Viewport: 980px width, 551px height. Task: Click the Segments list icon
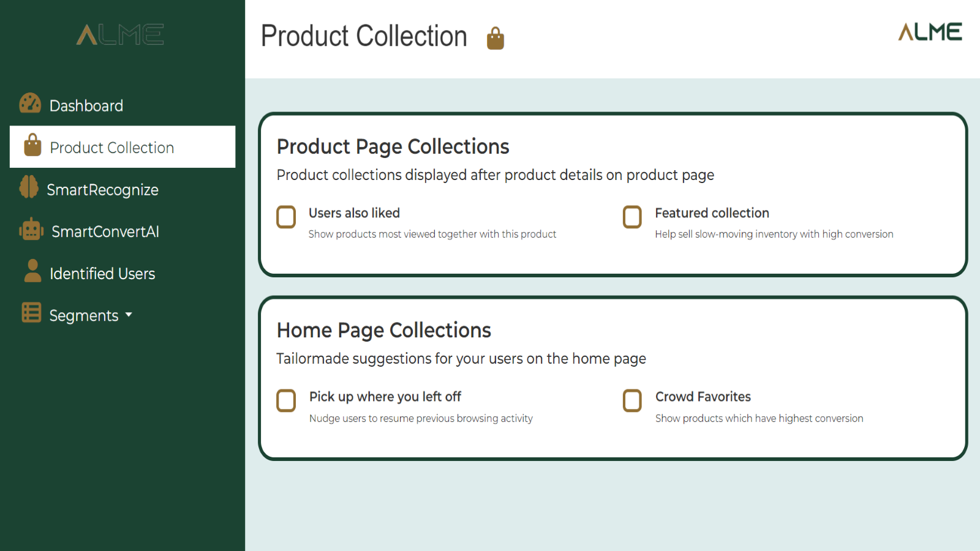pyautogui.click(x=31, y=313)
